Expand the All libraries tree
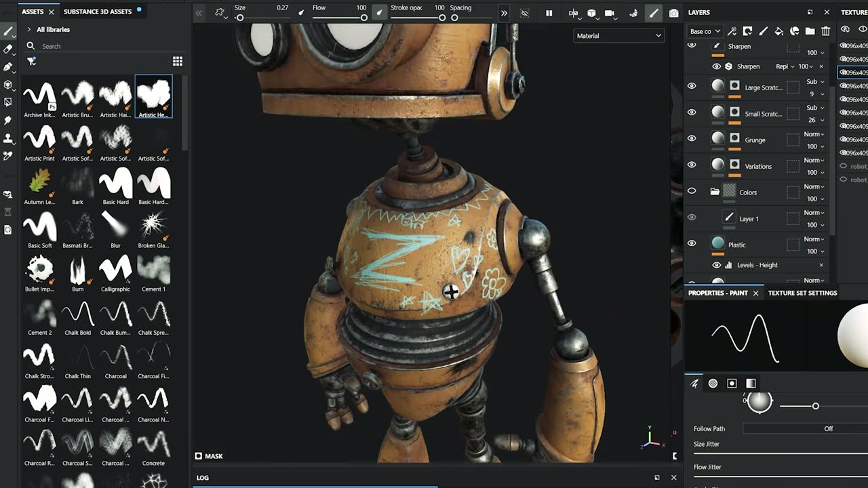 (x=28, y=30)
